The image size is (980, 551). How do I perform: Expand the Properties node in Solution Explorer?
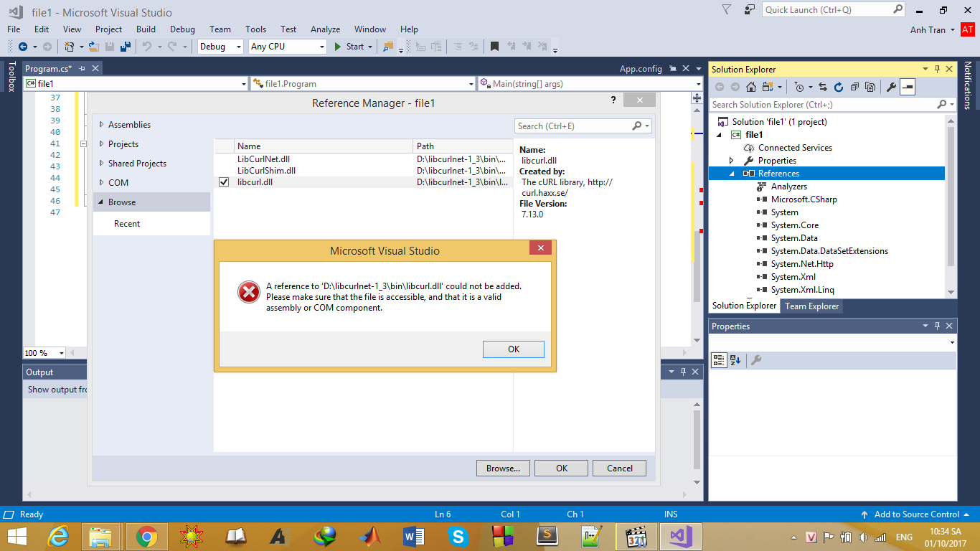(732, 161)
